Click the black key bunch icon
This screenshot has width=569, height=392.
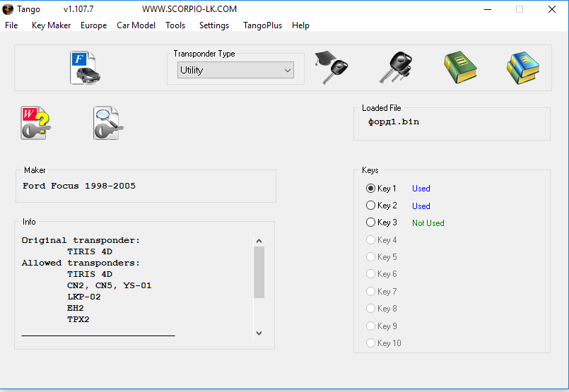396,67
